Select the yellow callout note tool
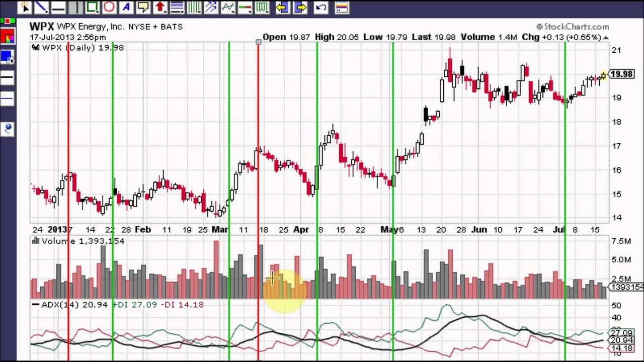 tap(143, 7)
